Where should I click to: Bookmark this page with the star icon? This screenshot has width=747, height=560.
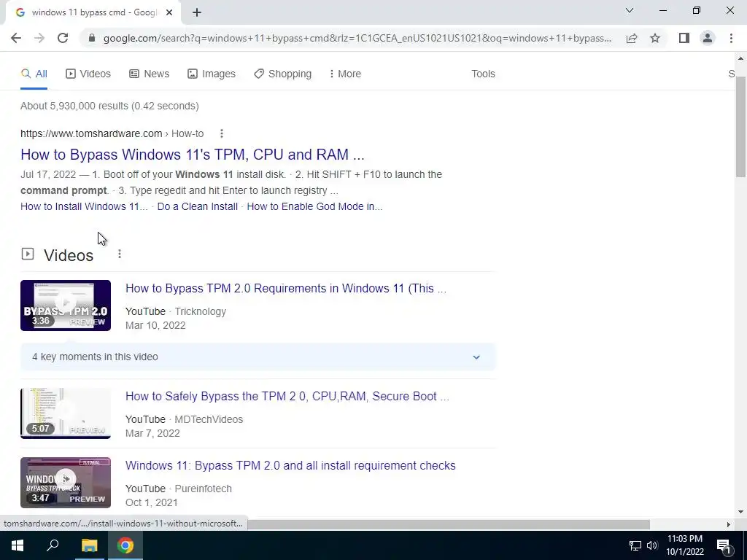[655, 38]
